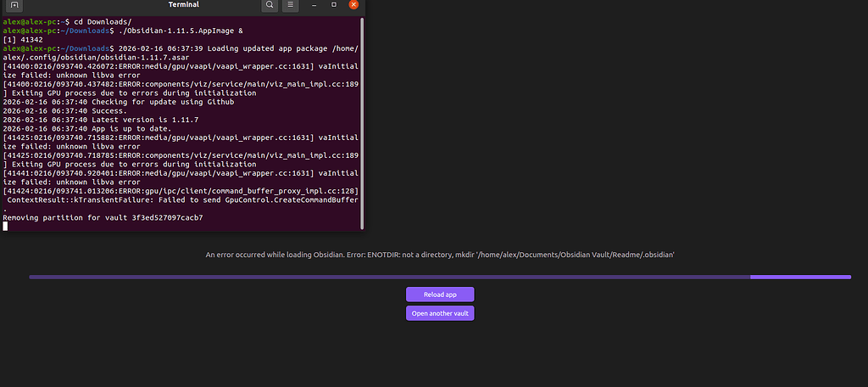Click the terminal cursor block
Image resolution: width=868 pixels, height=387 pixels.
click(6, 227)
